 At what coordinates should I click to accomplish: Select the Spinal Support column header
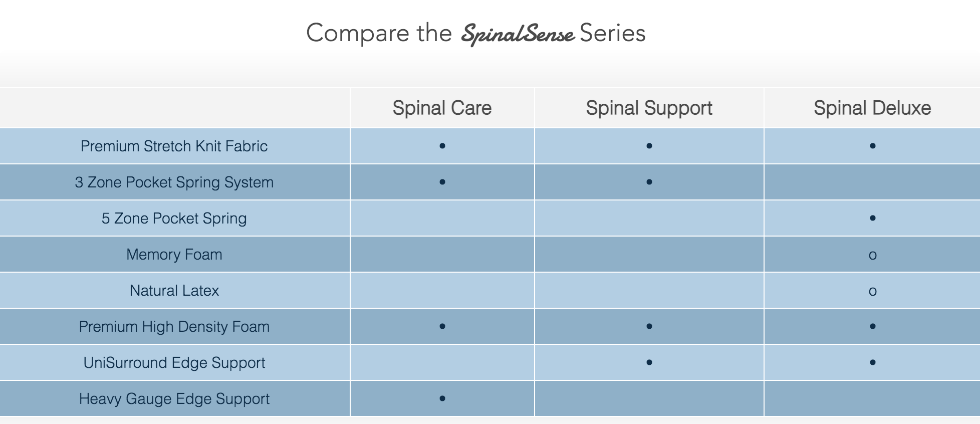pyautogui.click(x=649, y=108)
